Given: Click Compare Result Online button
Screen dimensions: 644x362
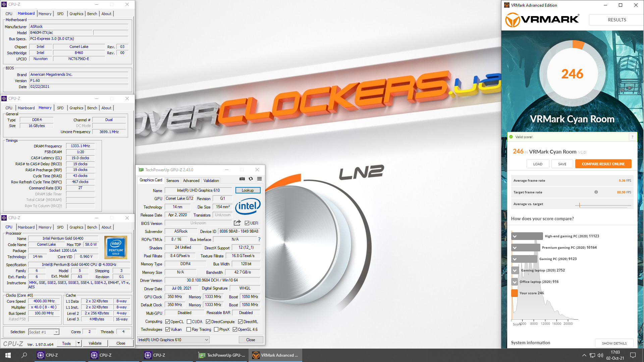Looking at the screenshot, I should (x=603, y=164).
